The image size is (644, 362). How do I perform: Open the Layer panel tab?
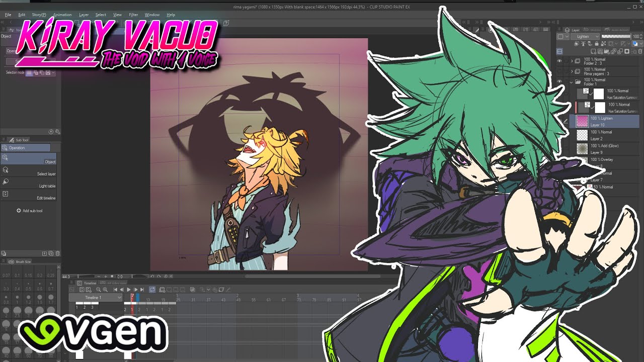(572, 30)
